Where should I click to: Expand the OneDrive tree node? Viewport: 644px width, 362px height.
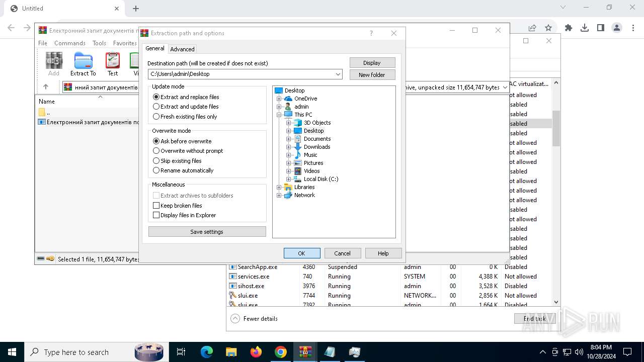279,99
